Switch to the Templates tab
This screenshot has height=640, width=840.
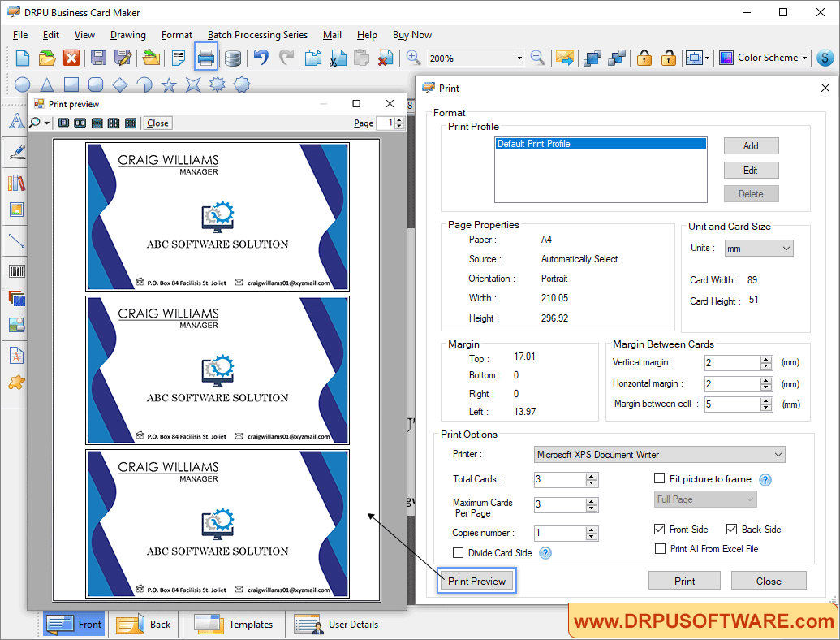[234, 625]
